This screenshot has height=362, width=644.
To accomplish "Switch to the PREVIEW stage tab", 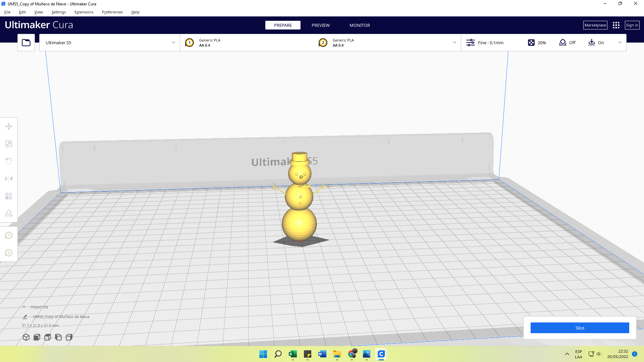I will pos(320,25).
